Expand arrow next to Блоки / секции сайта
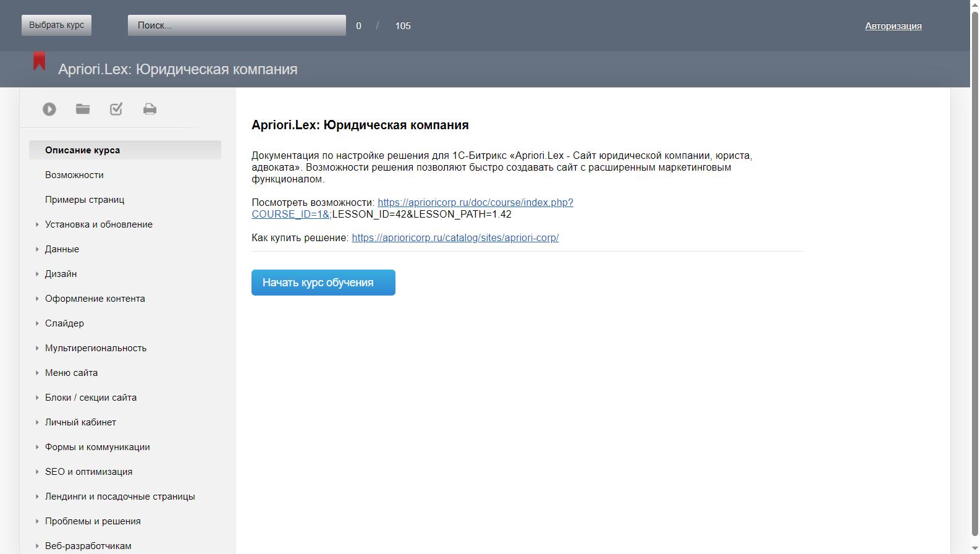Image resolution: width=980 pixels, height=554 pixels. pyautogui.click(x=37, y=398)
